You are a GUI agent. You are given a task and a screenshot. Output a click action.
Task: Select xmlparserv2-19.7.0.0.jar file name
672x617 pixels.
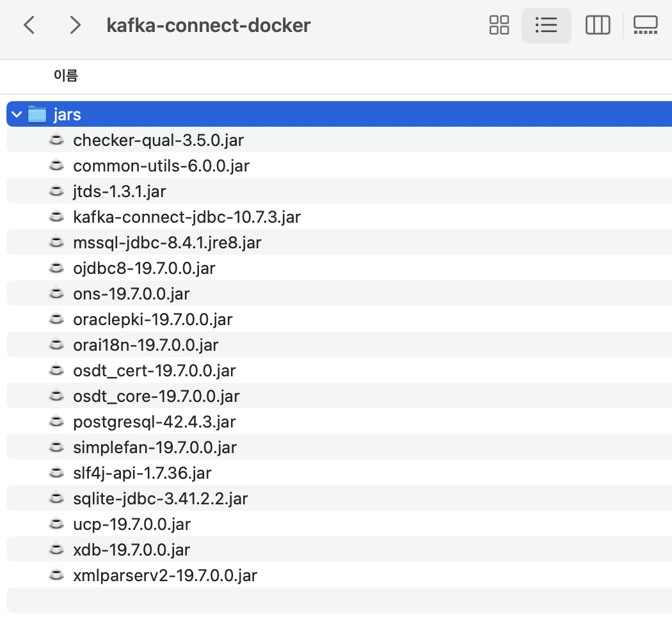(165, 575)
